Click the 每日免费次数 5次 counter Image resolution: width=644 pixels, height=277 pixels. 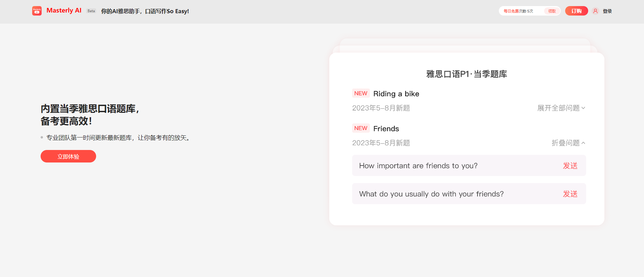click(x=518, y=11)
